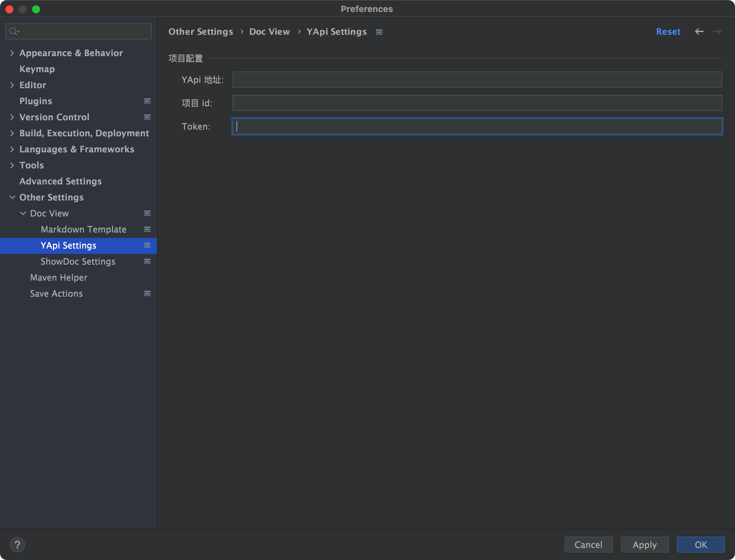The height and width of the screenshot is (560, 735).
Task: Click project-level icon beside Plugins
Action: [147, 101]
